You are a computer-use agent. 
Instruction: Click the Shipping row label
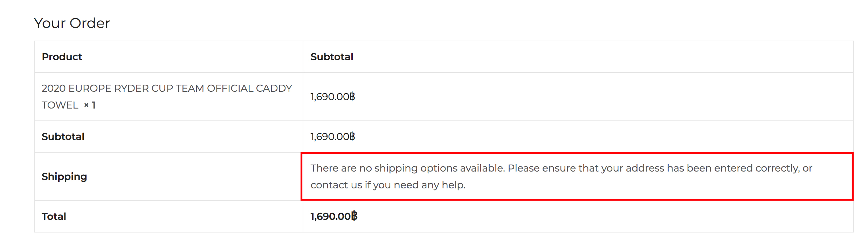(64, 176)
